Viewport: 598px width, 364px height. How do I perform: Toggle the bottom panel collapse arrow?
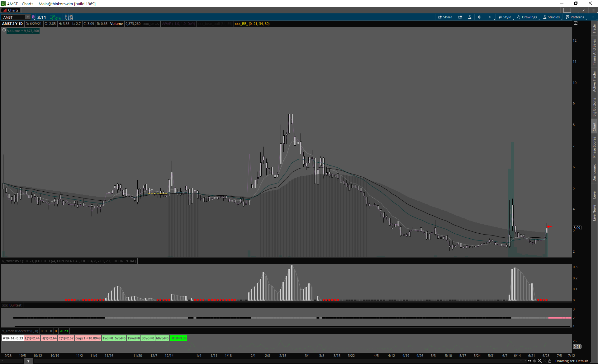pos(28,361)
